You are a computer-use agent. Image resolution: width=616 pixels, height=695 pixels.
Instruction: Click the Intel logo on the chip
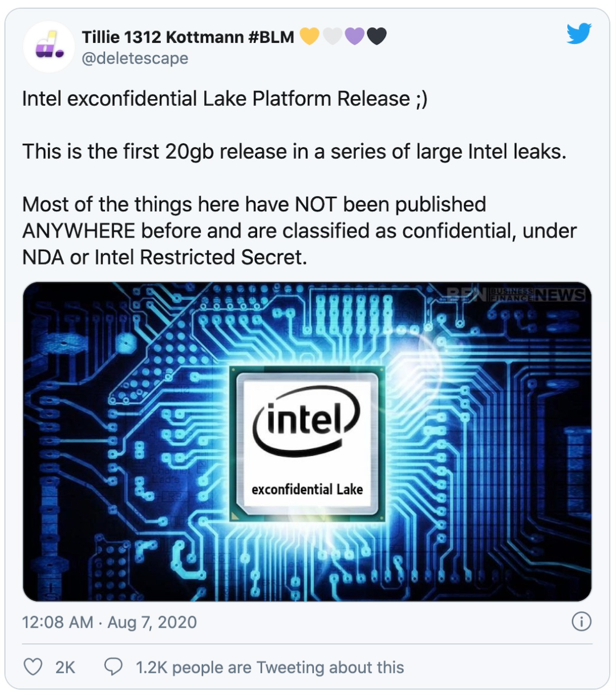[307, 425]
